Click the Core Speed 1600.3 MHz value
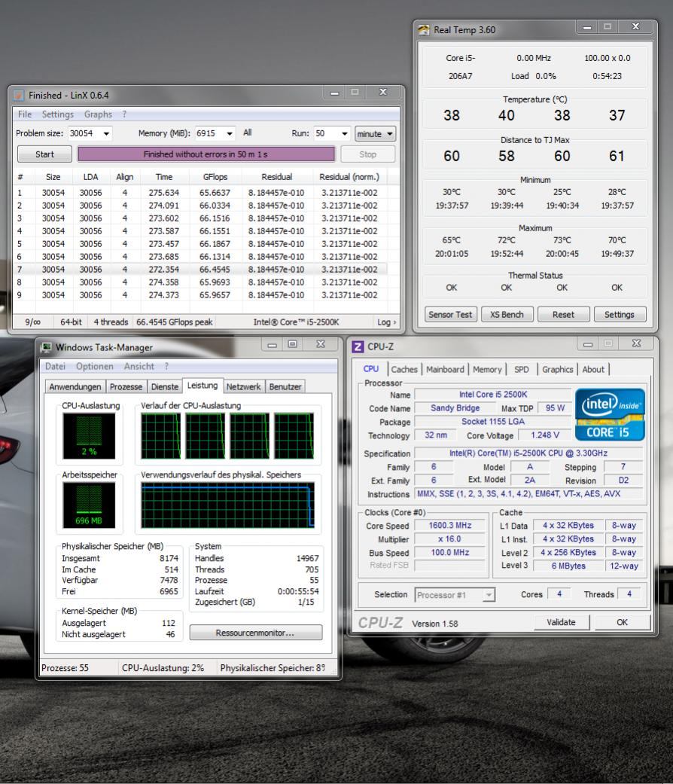The image size is (673, 784). 449,526
